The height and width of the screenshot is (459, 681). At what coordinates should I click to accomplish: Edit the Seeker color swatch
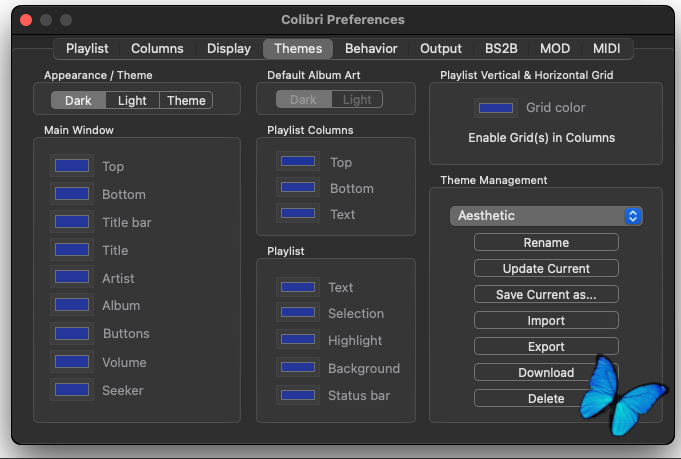pos(72,390)
